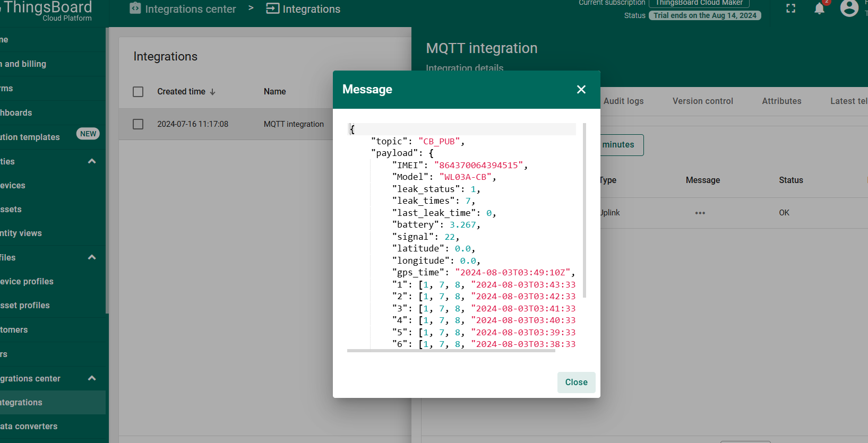Viewport: 868px width, 443px height.
Task: Click the "leak_status": 1 line
Action: 436,189
